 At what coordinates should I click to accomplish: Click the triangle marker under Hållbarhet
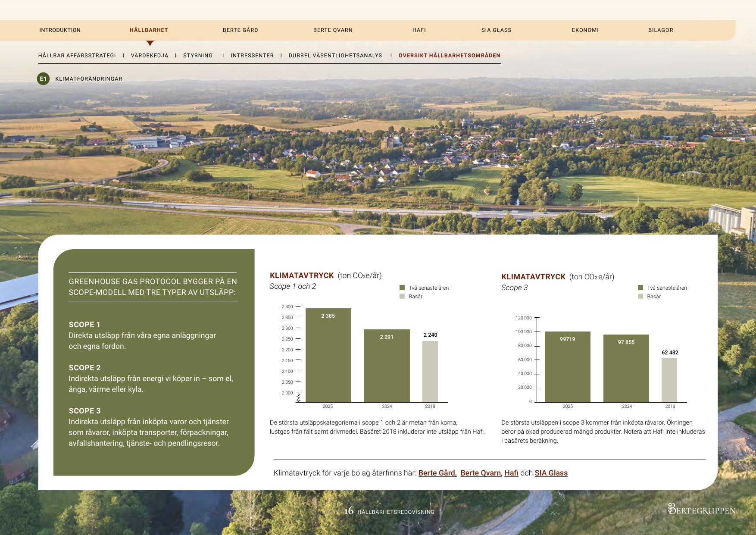pyautogui.click(x=150, y=43)
